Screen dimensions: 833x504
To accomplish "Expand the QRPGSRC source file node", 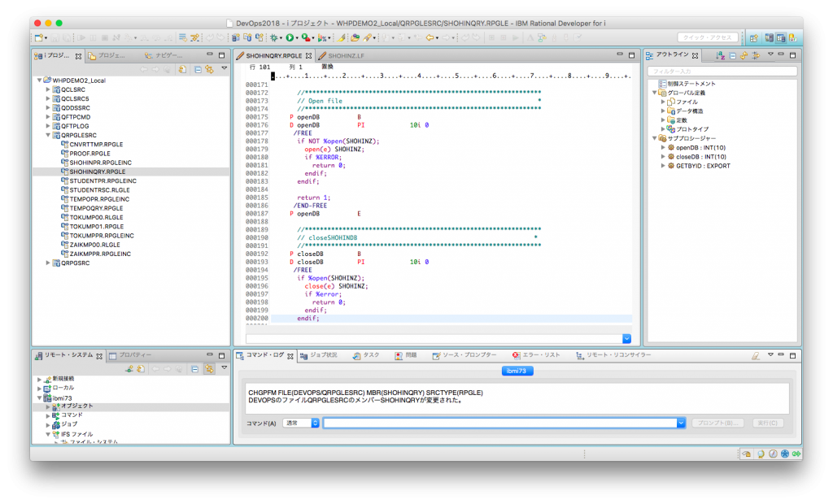I will (48, 263).
